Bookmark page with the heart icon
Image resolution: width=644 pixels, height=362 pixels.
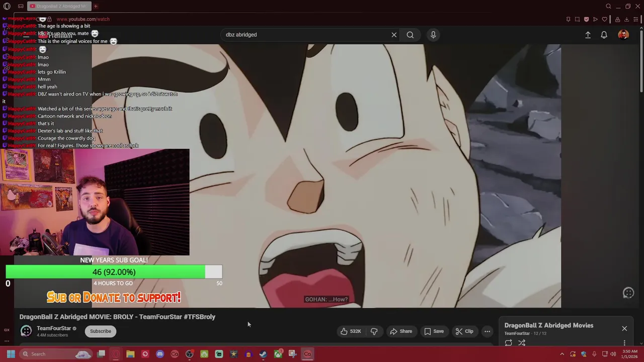(605, 19)
